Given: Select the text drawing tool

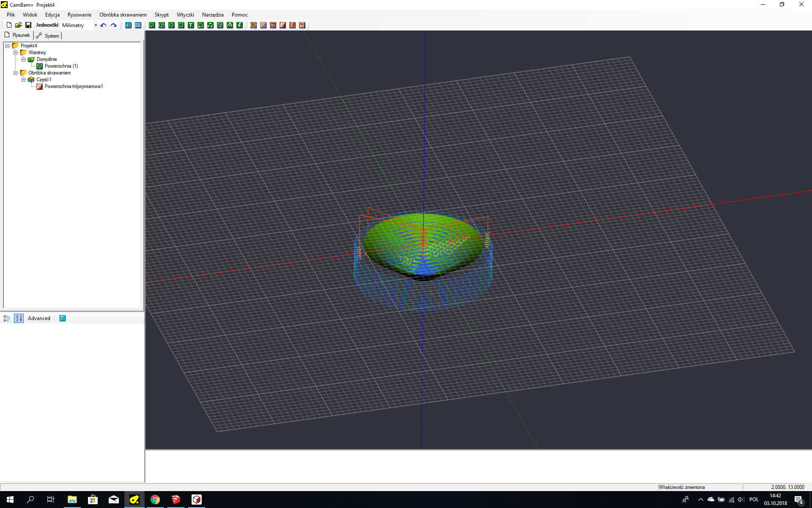Looking at the screenshot, I should [191, 25].
